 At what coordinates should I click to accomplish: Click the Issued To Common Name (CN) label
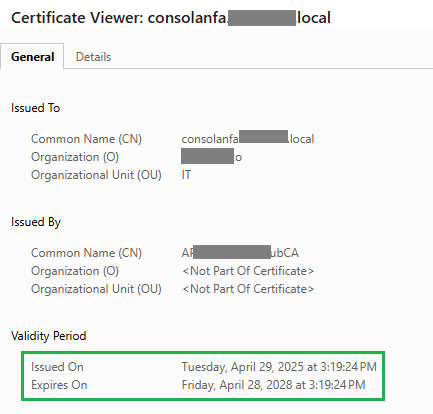tap(86, 139)
